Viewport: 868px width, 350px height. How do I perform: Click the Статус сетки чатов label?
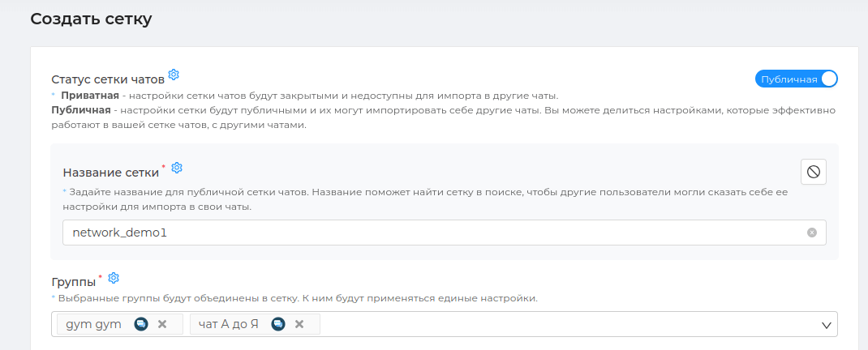[x=108, y=79]
